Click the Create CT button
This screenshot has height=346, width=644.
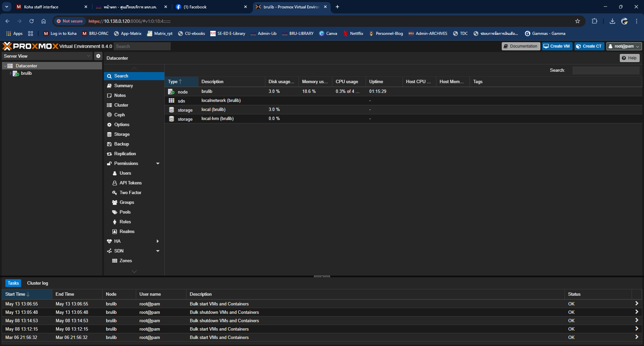(x=589, y=46)
